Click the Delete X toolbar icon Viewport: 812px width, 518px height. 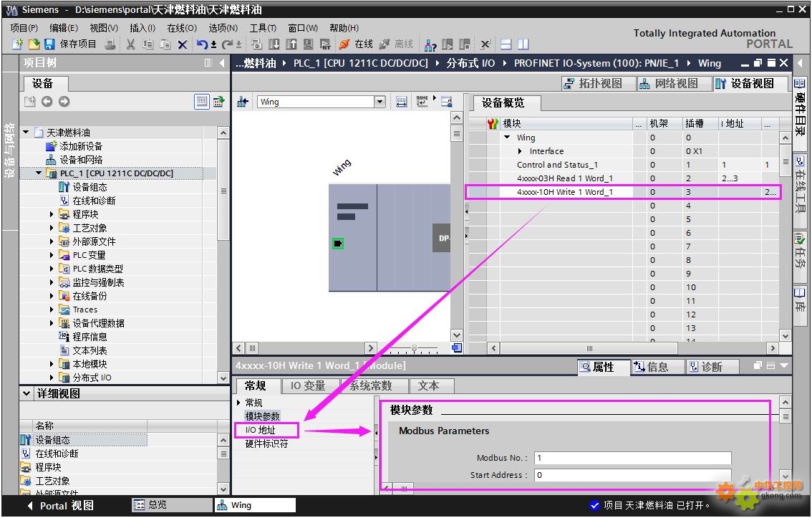tap(183, 45)
